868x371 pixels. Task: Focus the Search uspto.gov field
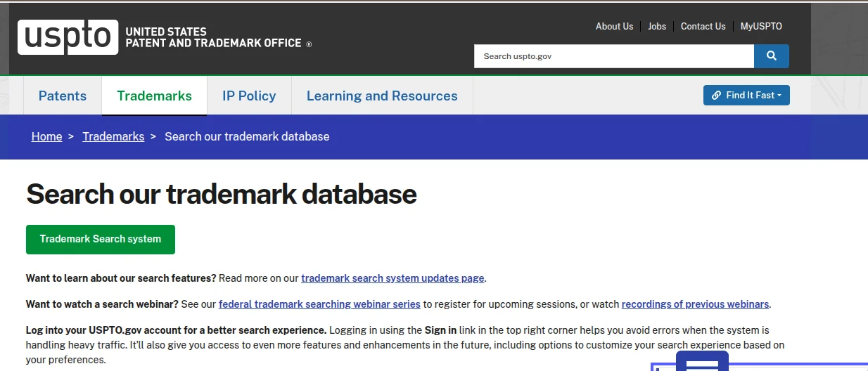614,56
